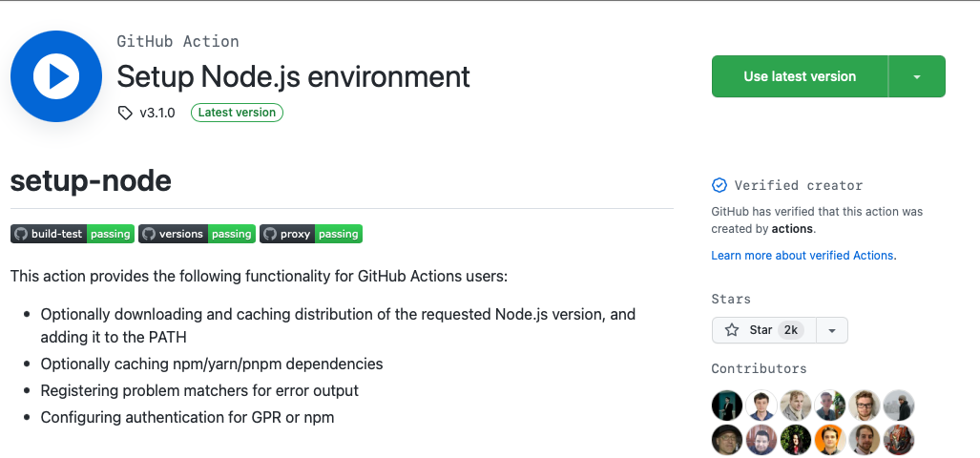
Task: Open the versions passing badge
Action: pos(197,234)
